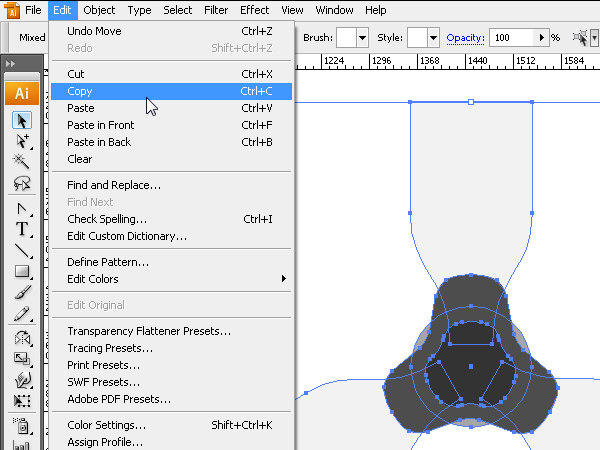
Task: Select Paste in Front
Action: [x=171, y=125]
